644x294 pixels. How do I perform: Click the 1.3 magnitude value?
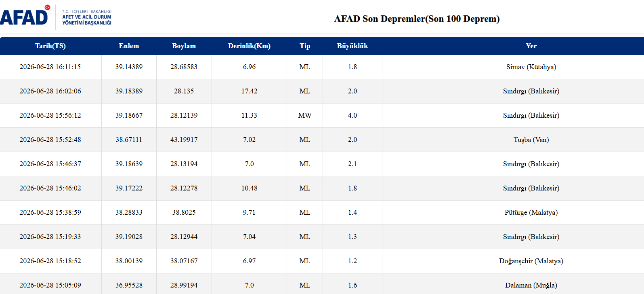(x=352, y=237)
